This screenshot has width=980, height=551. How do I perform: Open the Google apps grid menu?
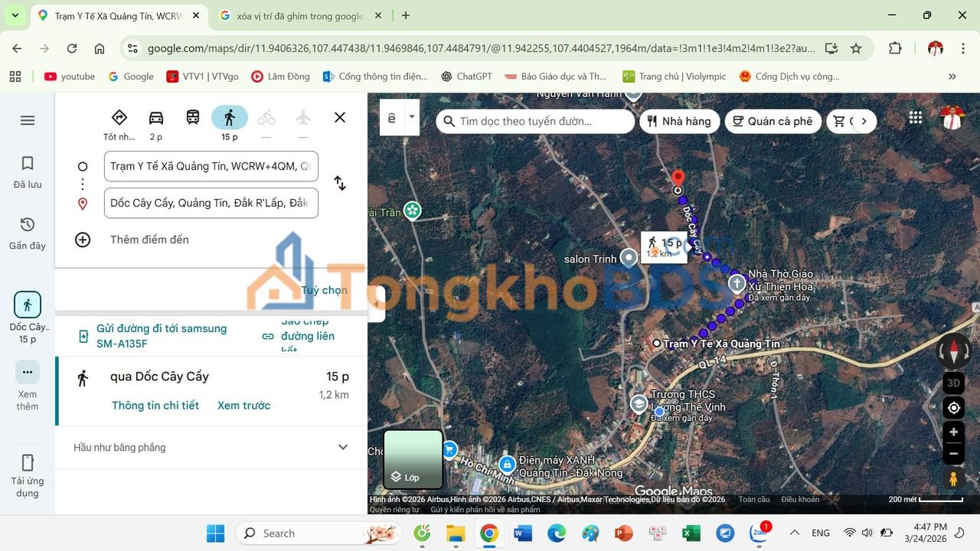click(915, 117)
